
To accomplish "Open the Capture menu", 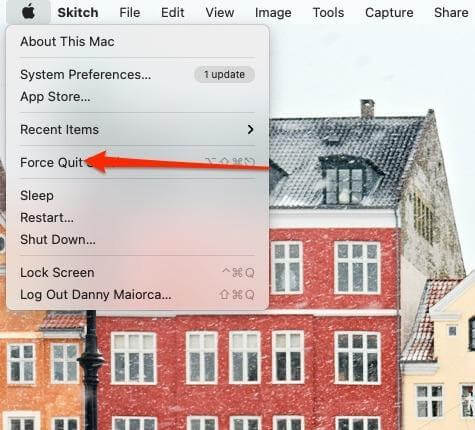I will click(x=389, y=13).
